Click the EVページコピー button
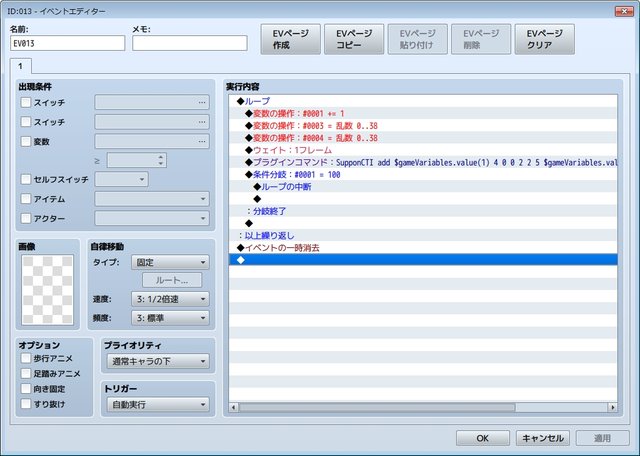This screenshot has width=640, height=456. [x=354, y=39]
